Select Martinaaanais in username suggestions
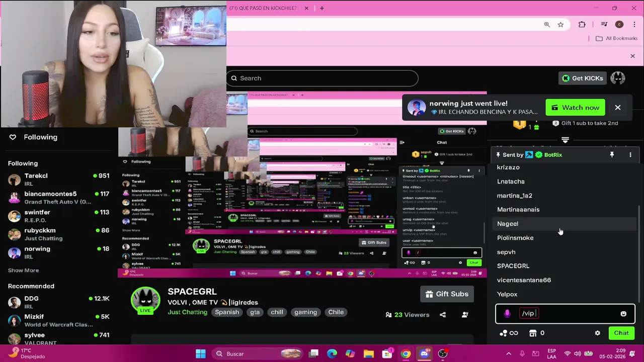The image size is (644, 362). [565, 210]
